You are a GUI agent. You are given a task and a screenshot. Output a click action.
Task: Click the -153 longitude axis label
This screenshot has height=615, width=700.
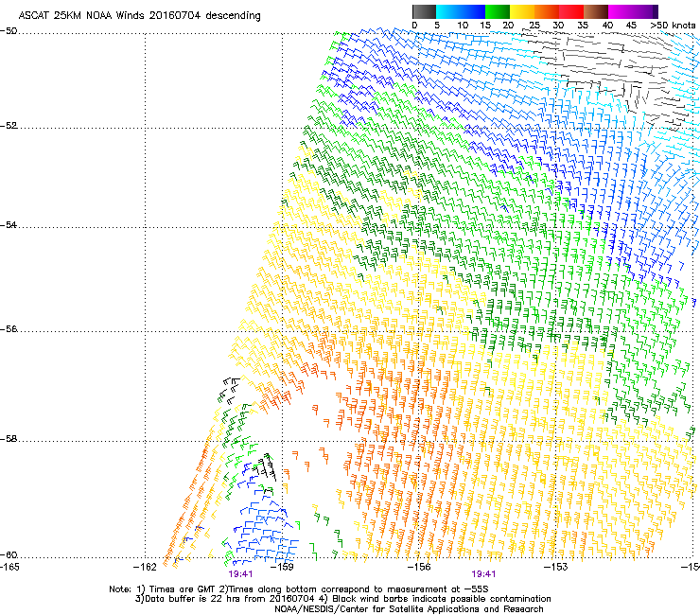coord(555,567)
